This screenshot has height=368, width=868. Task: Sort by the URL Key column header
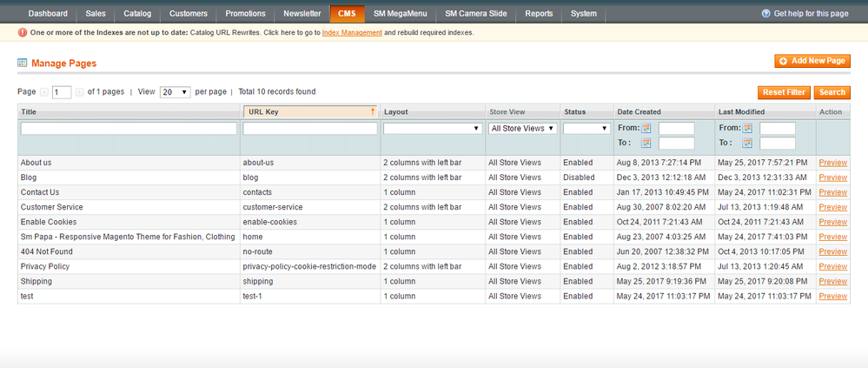(x=310, y=112)
